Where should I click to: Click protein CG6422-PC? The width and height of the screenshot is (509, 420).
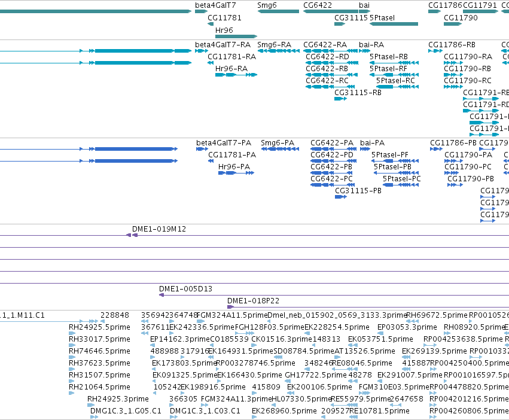332,185
